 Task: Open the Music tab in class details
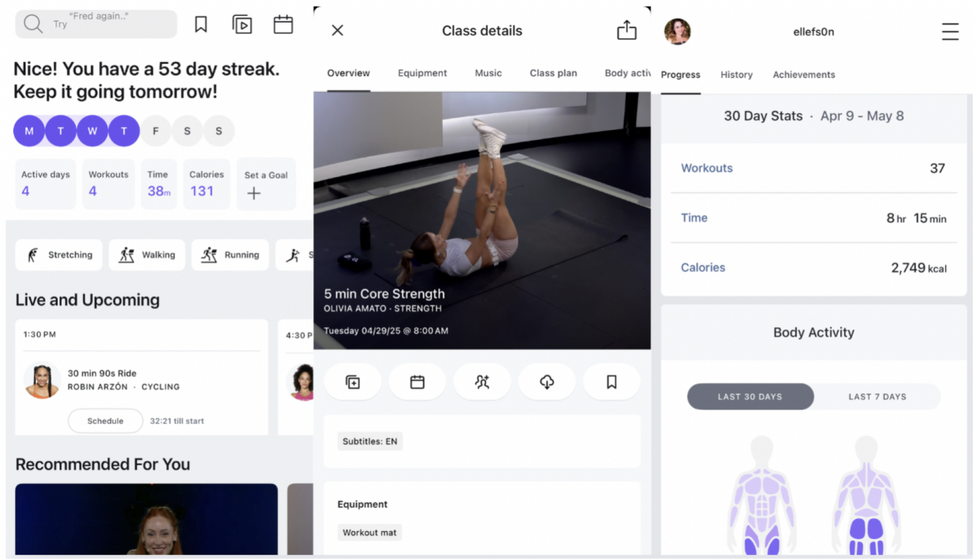click(488, 73)
